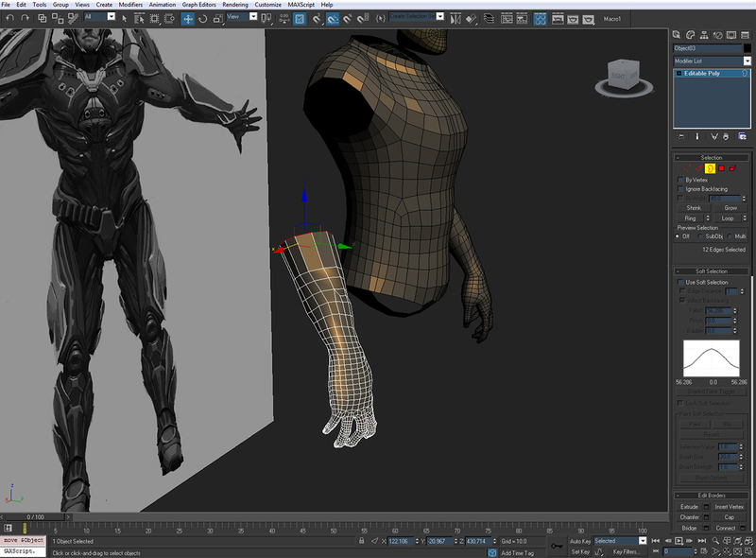Activate the Select and Rotate tool
This screenshot has height=558, width=756.
click(x=203, y=19)
